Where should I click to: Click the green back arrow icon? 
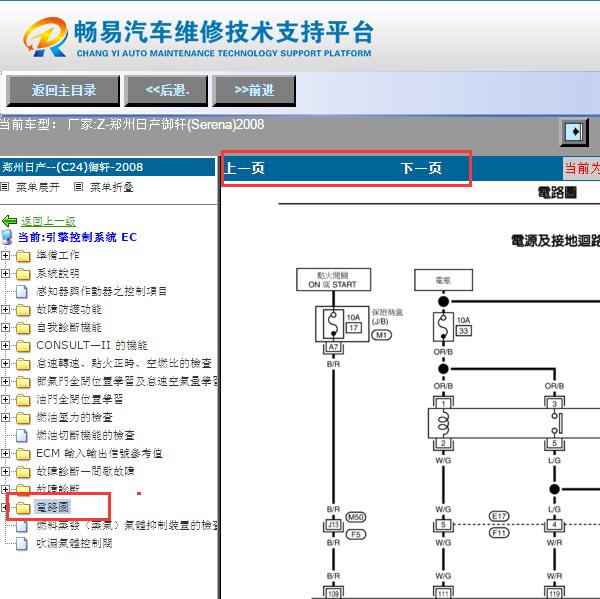pyautogui.click(x=9, y=221)
